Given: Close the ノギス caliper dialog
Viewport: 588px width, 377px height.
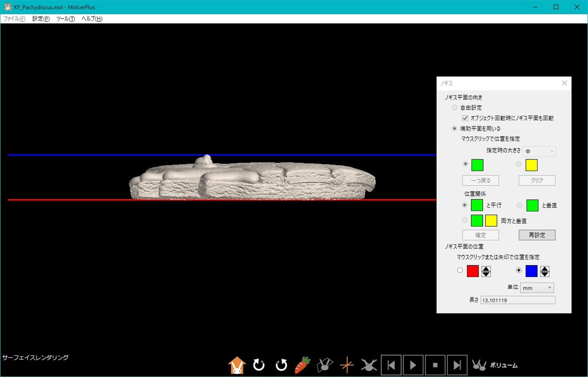Looking at the screenshot, I should point(564,83).
